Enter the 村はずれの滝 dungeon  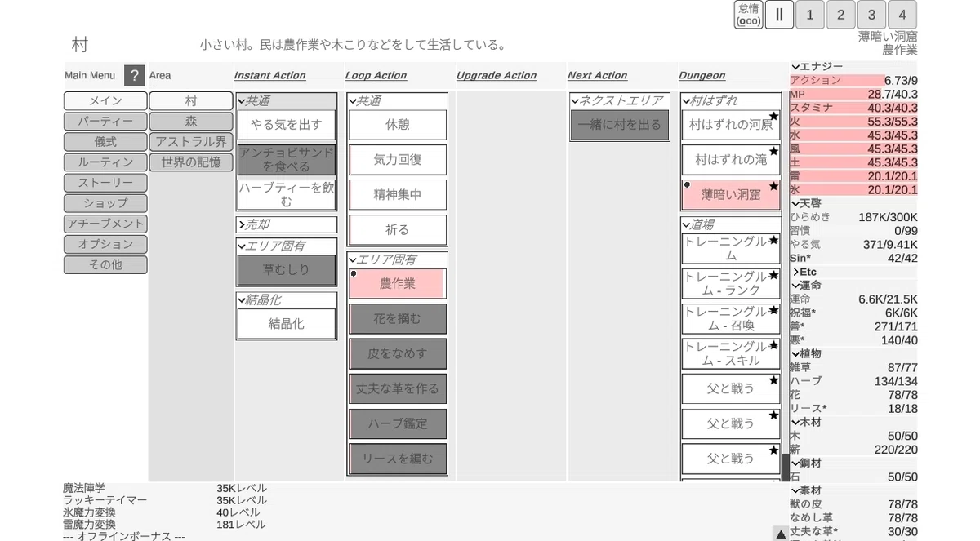point(731,160)
